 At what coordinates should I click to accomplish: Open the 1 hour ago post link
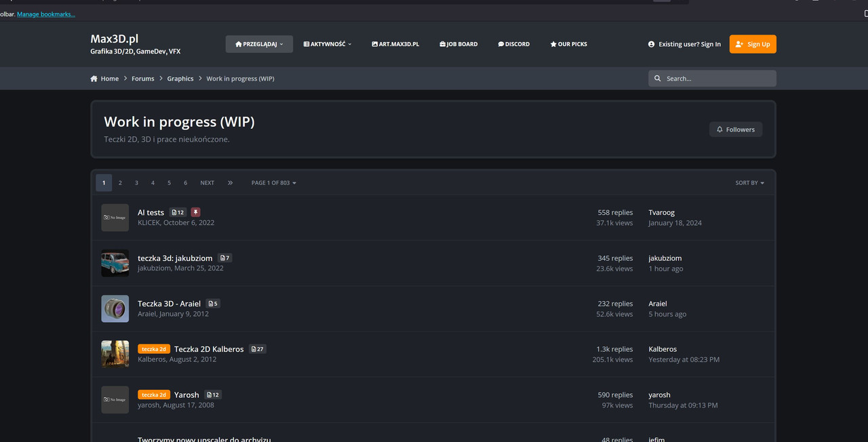(665, 269)
